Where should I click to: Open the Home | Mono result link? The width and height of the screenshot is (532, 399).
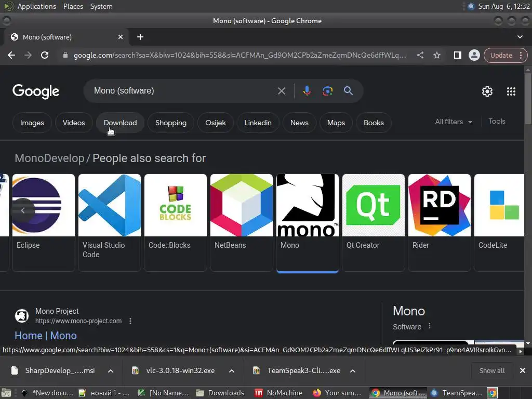46,336
